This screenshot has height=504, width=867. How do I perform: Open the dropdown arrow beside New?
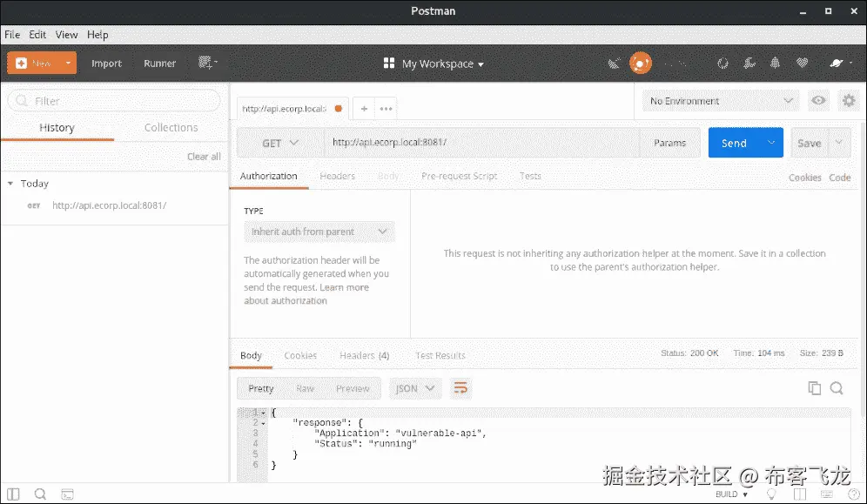point(69,63)
